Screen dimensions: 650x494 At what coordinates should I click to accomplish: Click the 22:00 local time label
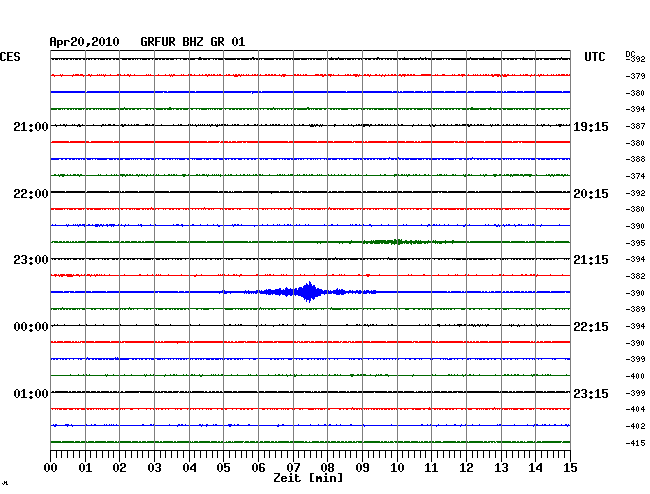coord(31,194)
